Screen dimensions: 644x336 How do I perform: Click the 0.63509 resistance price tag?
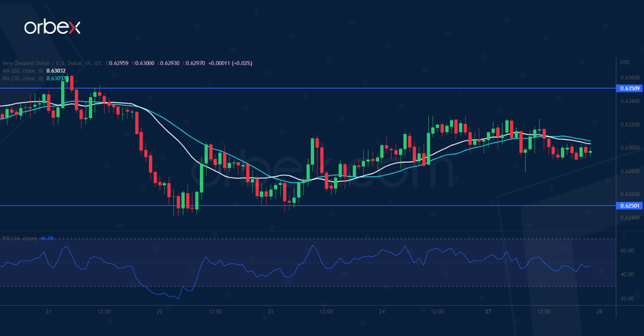point(629,88)
